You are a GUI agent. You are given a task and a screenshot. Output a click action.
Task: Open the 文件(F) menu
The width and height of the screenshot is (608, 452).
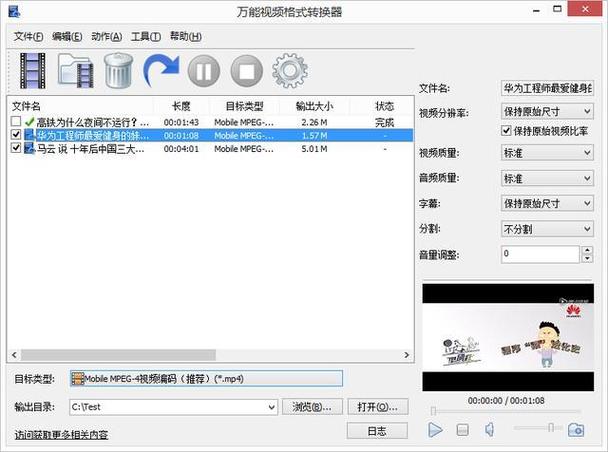click(x=28, y=36)
